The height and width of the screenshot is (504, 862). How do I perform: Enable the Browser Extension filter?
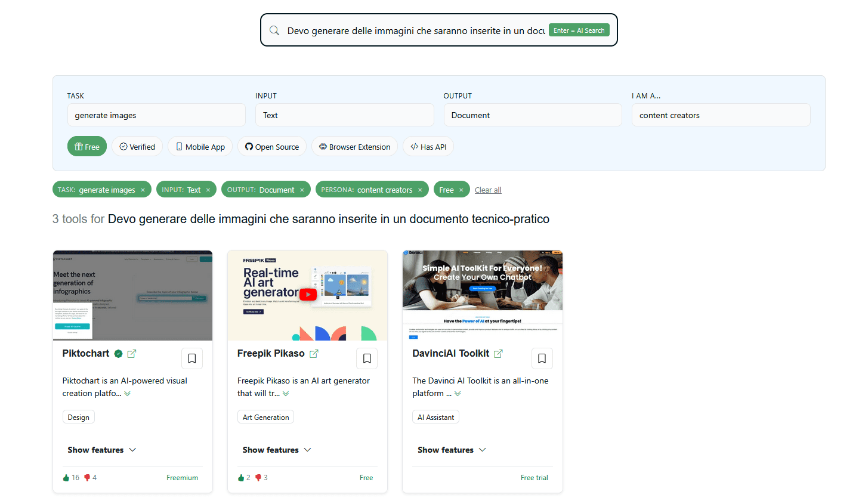click(x=355, y=147)
